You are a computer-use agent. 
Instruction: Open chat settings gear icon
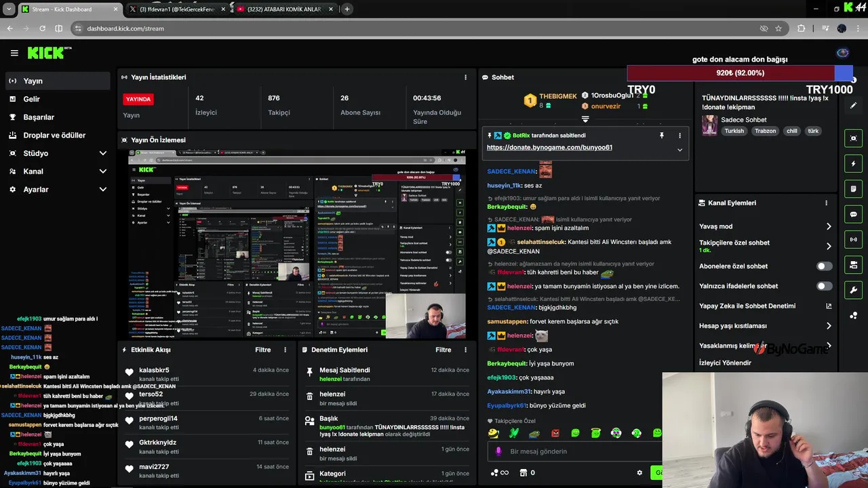click(639, 472)
